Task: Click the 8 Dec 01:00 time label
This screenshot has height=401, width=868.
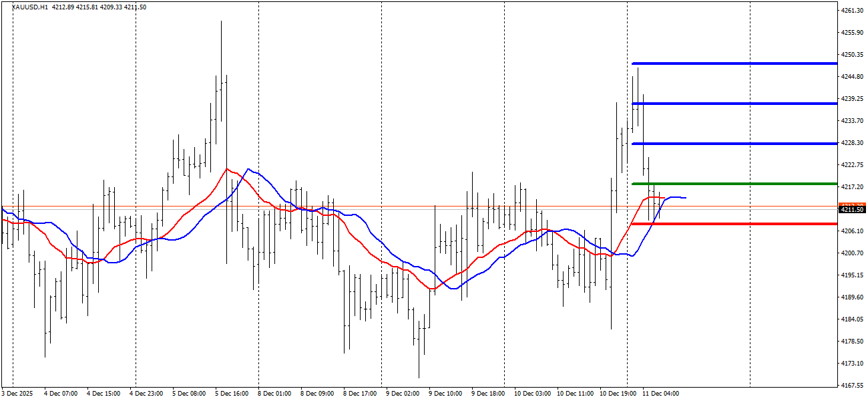Action: [274, 394]
